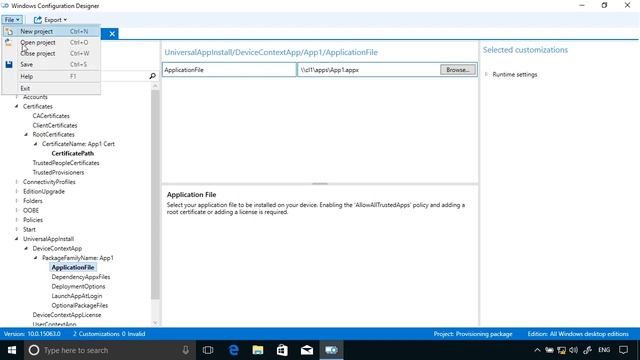Open Microsoft Store from the taskbar
The image size is (640, 360).
[282, 350]
